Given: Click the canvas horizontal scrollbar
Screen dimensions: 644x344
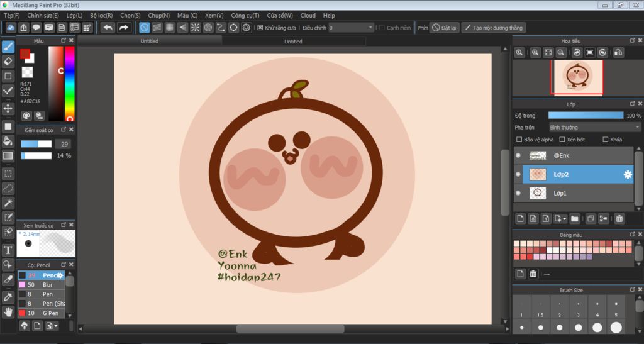Looking at the screenshot, I should [290, 329].
